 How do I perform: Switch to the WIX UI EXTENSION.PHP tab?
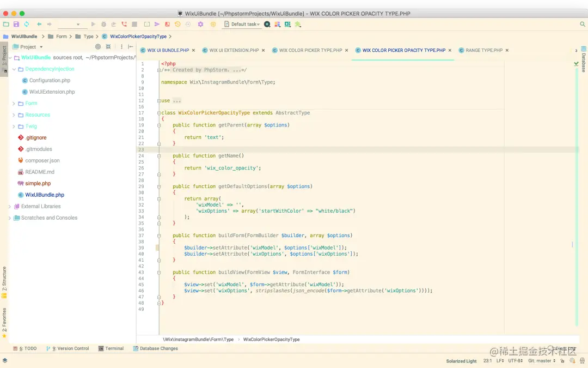tap(234, 50)
